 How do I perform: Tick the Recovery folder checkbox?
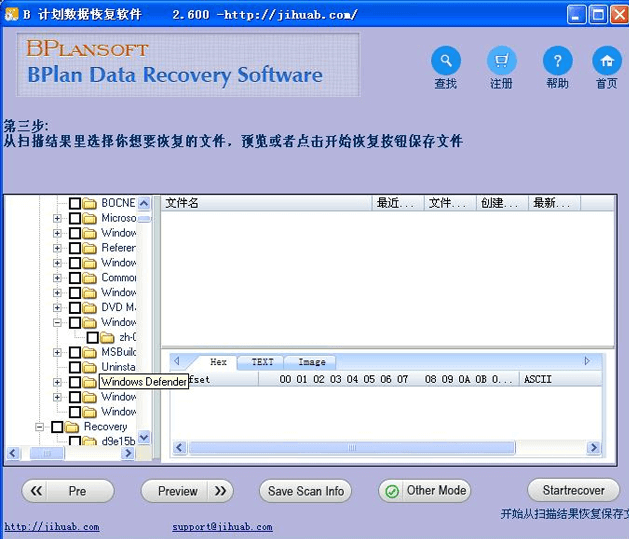coord(57,427)
